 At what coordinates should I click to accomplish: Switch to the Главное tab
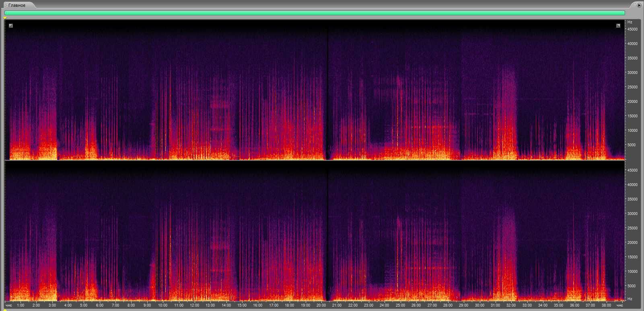[x=17, y=5]
